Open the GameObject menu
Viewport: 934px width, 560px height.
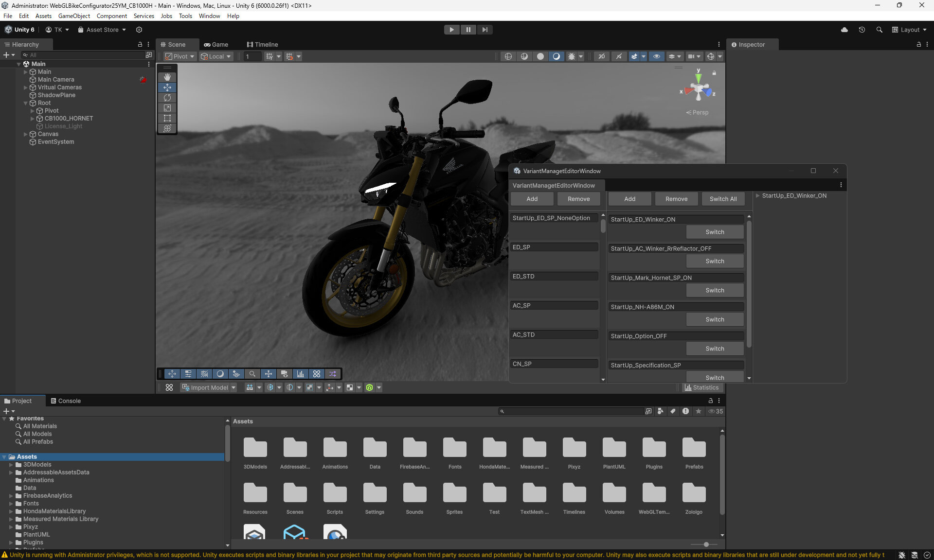pyautogui.click(x=74, y=16)
